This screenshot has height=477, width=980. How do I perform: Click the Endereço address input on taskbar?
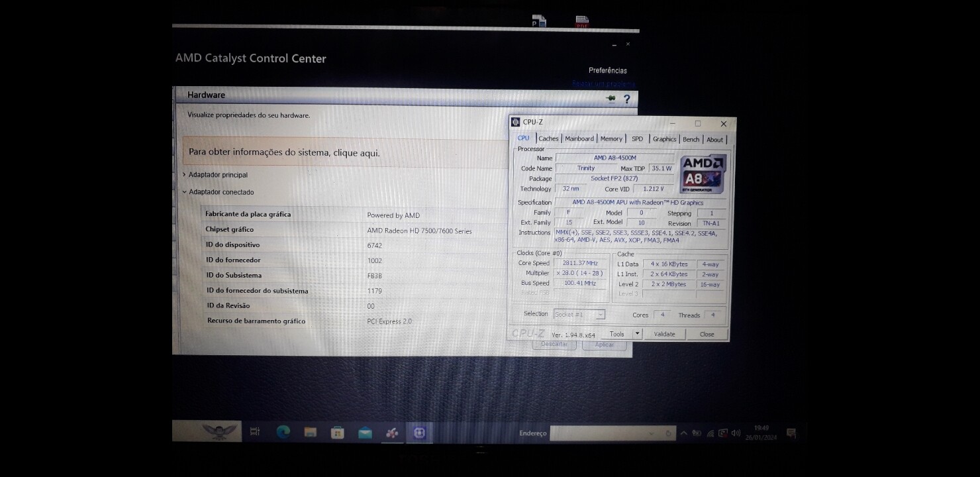tap(606, 433)
